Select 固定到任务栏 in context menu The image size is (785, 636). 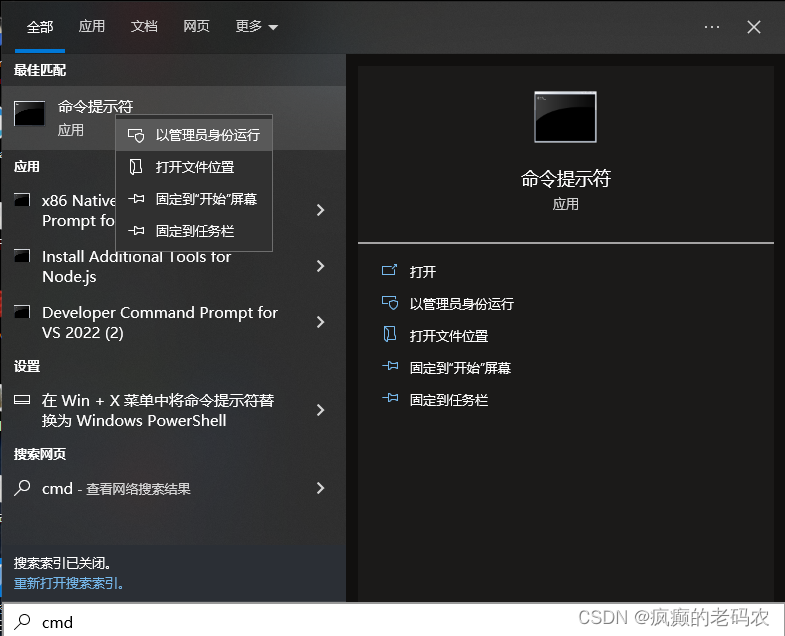[x=194, y=231]
